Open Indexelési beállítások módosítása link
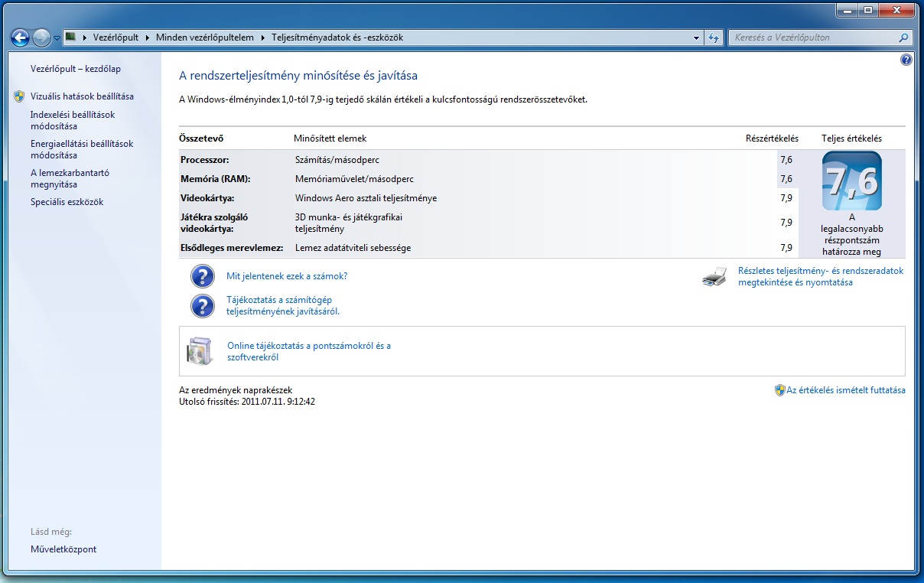This screenshot has width=924, height=583. 73,120
